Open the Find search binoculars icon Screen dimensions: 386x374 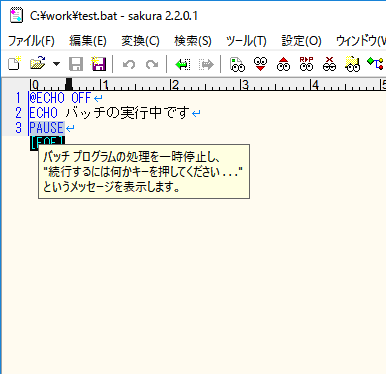[237, 64]
